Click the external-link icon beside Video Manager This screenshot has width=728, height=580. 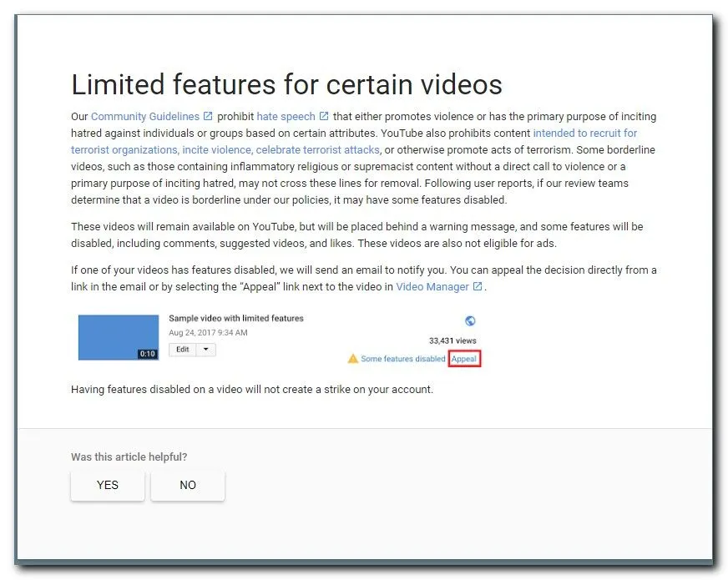[x=476, y=285]
